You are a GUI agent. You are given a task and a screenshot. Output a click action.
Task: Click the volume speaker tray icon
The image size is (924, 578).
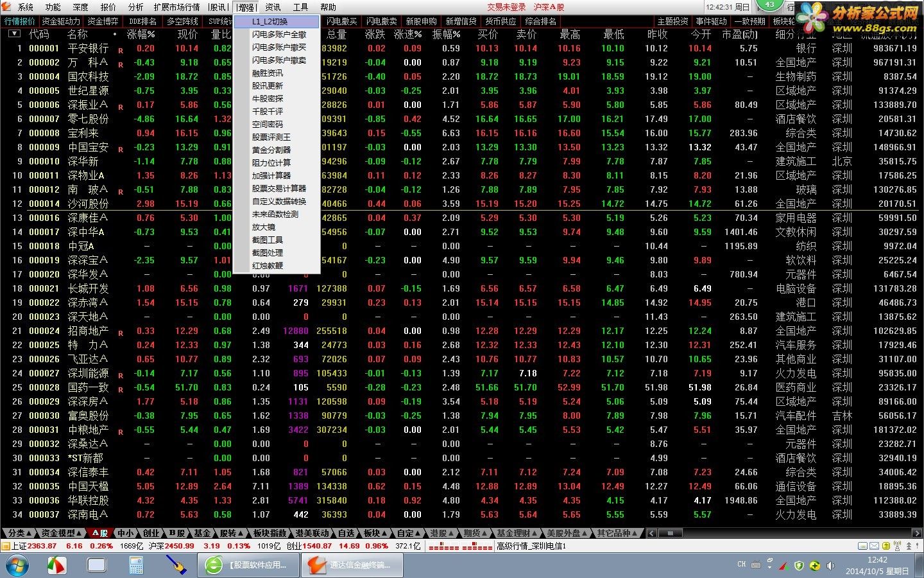[831, 566]
